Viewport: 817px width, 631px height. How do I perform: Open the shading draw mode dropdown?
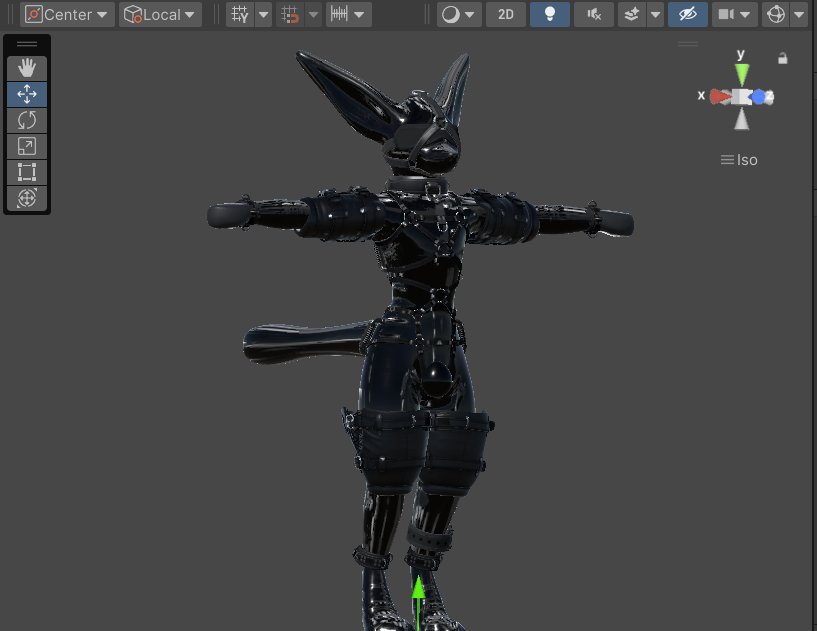click(459, 15)
